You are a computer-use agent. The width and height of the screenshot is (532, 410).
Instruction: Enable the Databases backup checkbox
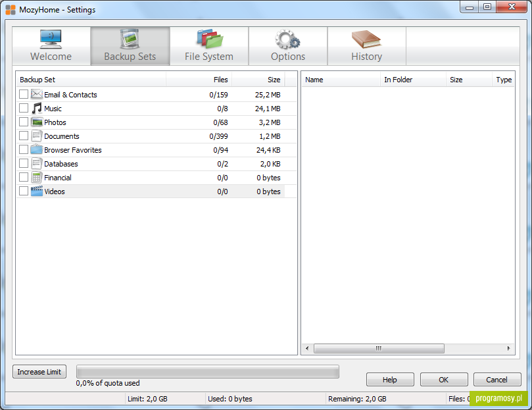point(24,163)
